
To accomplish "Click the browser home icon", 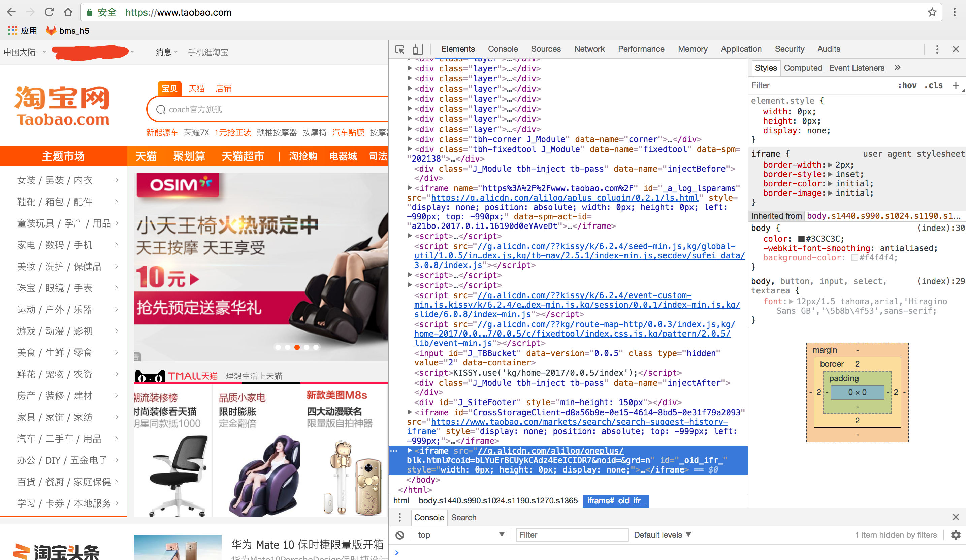I will pyautogui.click(x=68, y=12).
